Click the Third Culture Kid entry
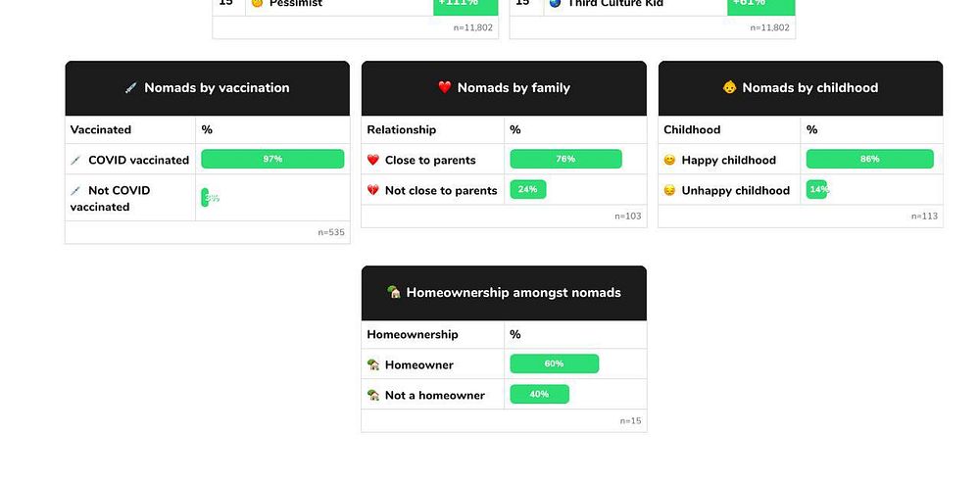The image size is (980, 484). pyautogui.click(x=615, y=4)
